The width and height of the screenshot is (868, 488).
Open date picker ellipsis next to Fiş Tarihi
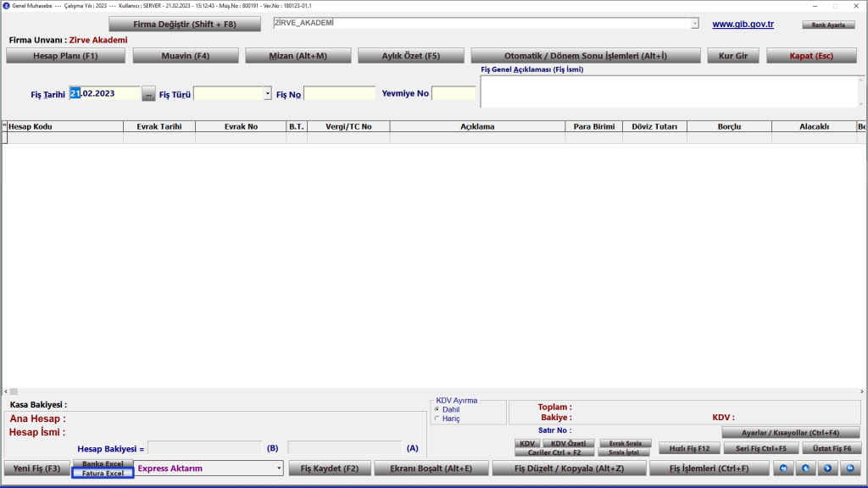coord(149,94)
